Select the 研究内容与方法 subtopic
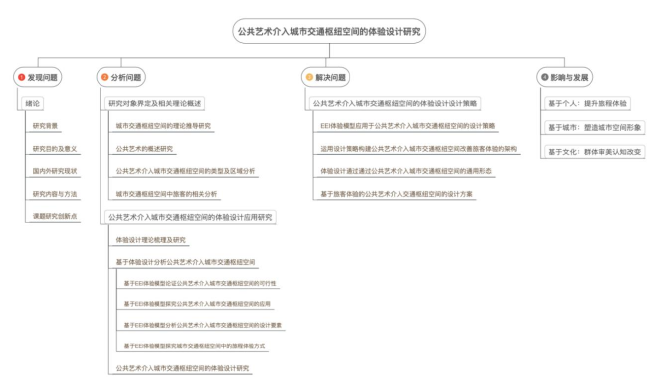Viewport: 656px width, 384px height. click(55, 194)
